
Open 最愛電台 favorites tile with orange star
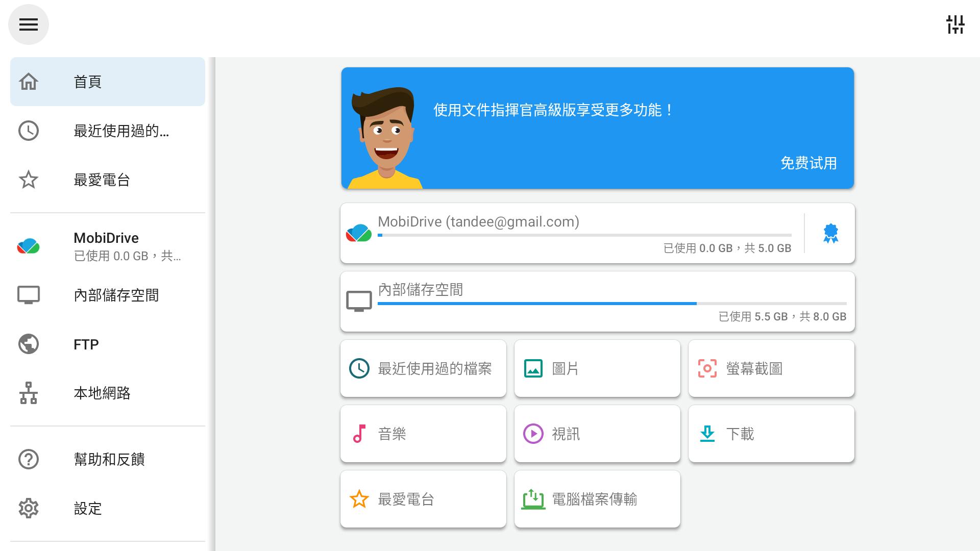coord(423,499)
